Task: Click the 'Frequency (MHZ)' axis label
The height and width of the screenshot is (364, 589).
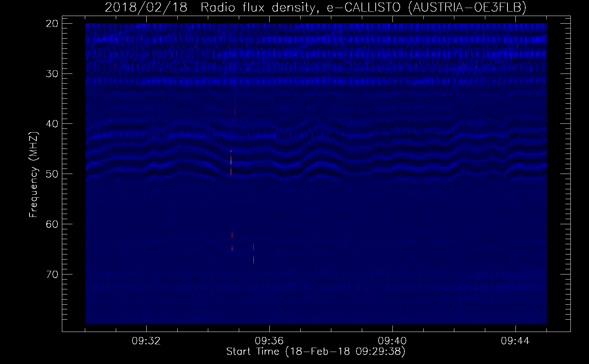Action: 33,175
